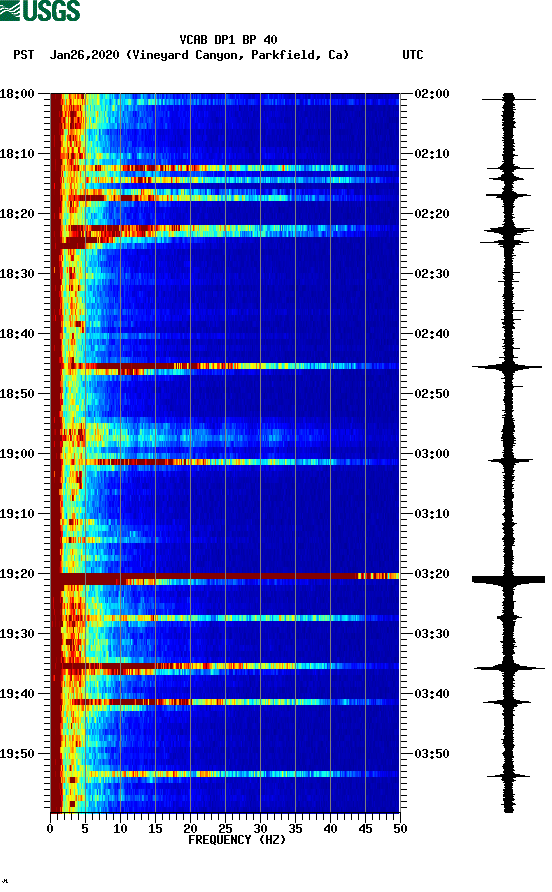This screenshot has width=552, height=892.
Task: Click the 18:20 PST time label
Action: 17,214
